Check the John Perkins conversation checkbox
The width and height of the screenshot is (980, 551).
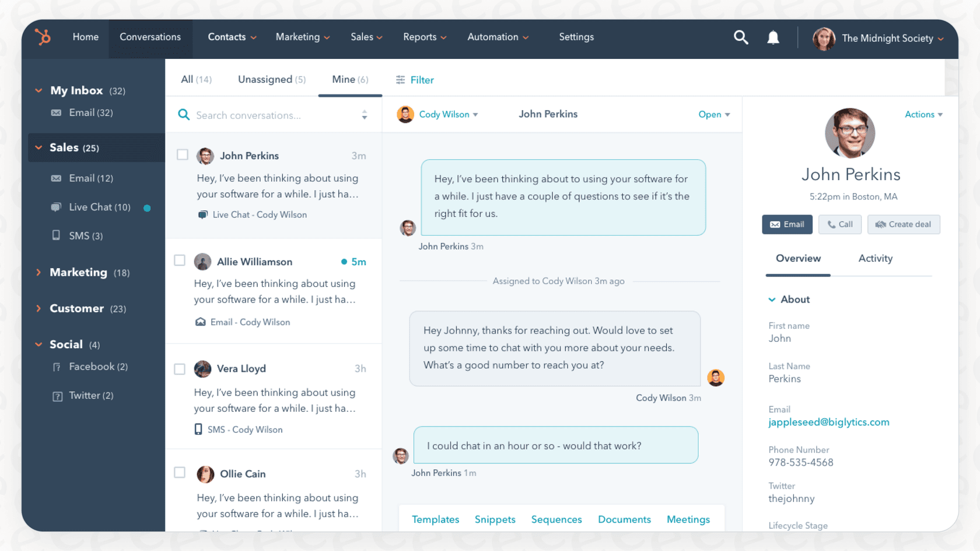182,155
